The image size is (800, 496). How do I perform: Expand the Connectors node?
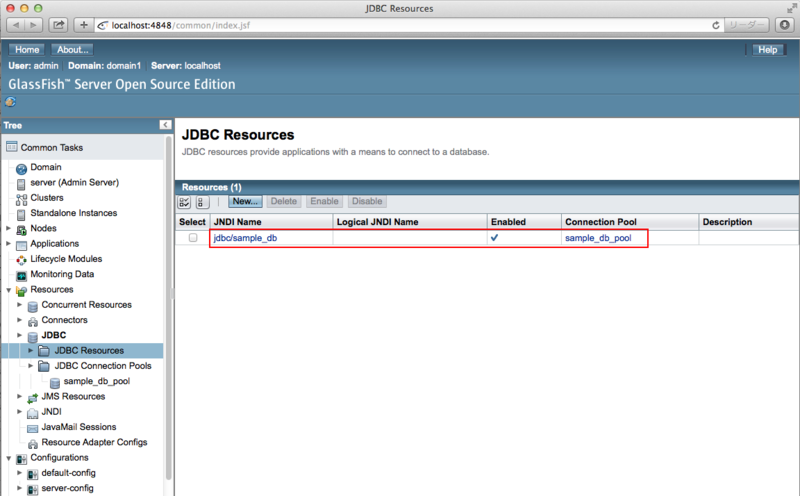pos(19,320)
